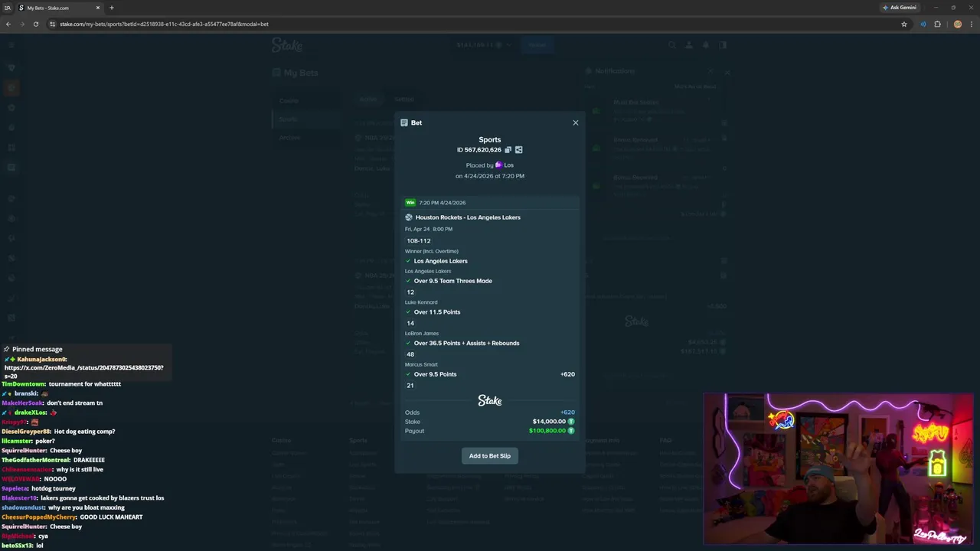
Task: Click the Tether icon beside the stake amount
Action: [571, 422]
